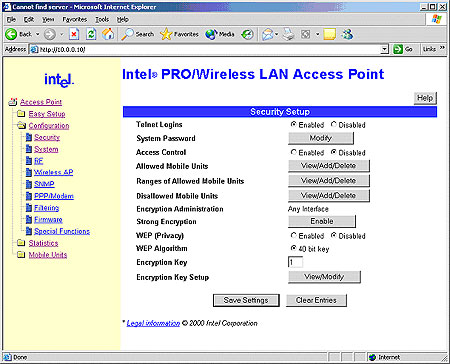
Task: Open the PPP/Modem configuration link
Action: click(54, 196)
